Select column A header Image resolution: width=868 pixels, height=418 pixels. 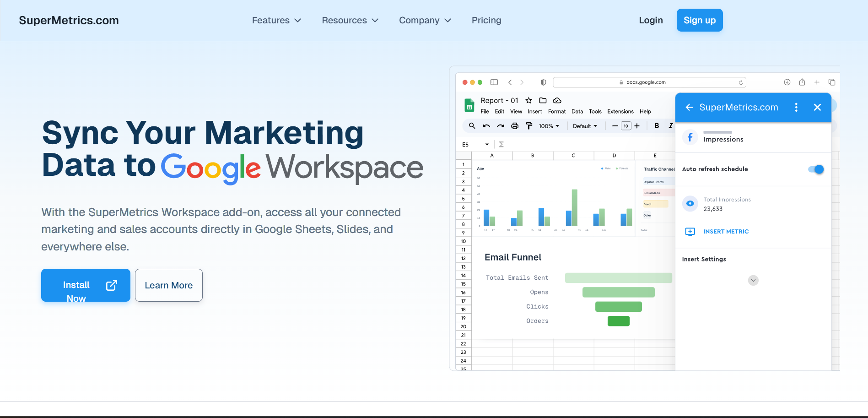tap(492, 156)
